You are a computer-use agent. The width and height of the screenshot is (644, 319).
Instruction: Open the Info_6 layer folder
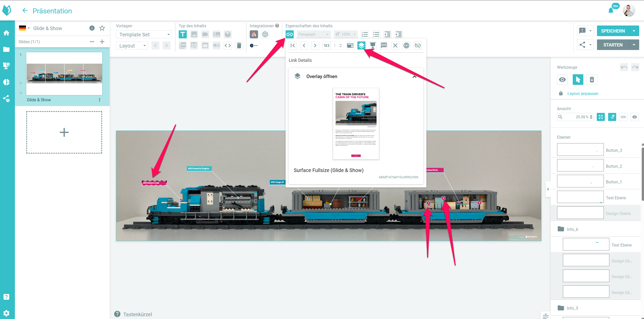tap(572, 229)
